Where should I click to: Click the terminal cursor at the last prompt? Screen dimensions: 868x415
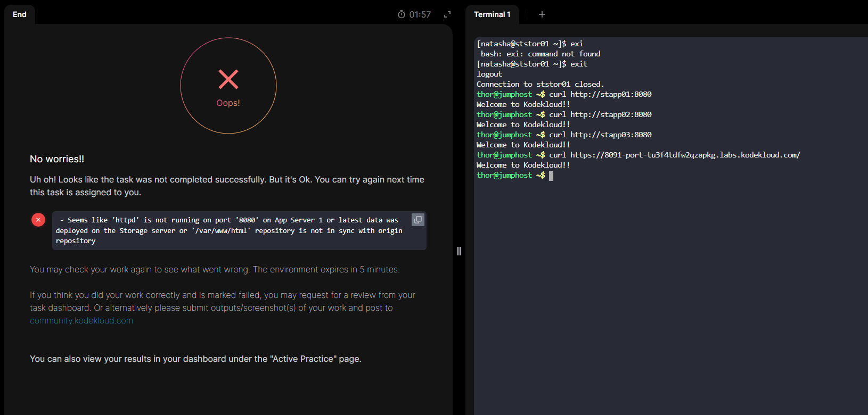coord(551,176)
